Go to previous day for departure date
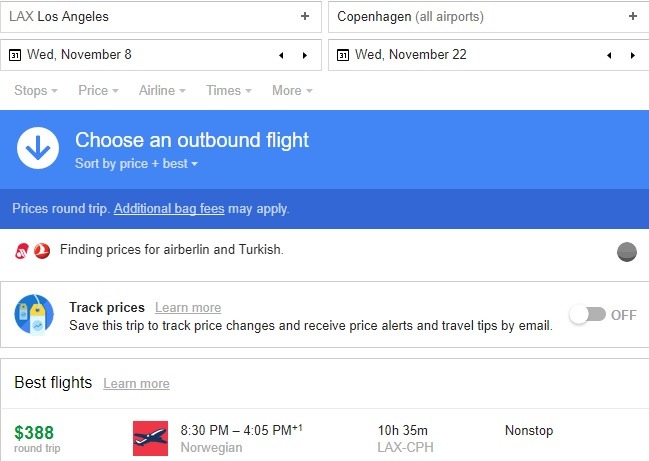This screenshot has height=461, width=649. pyautogui.click(x=281, y=55)
